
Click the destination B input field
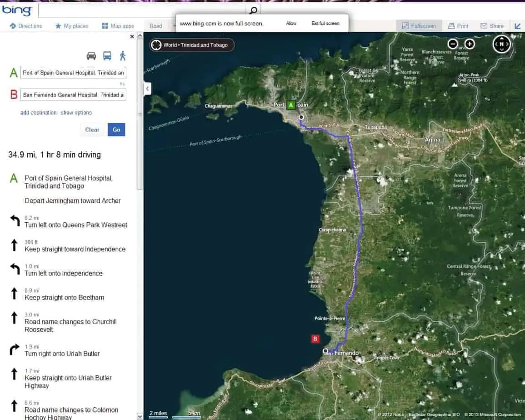pyautogui.click(x=73, y=95)
